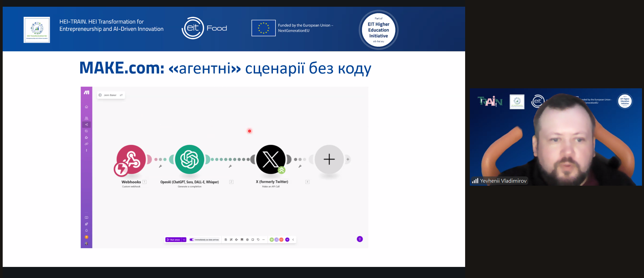Click the Run once button
This screenshot has width=644, height=278.
coord(174,240)
